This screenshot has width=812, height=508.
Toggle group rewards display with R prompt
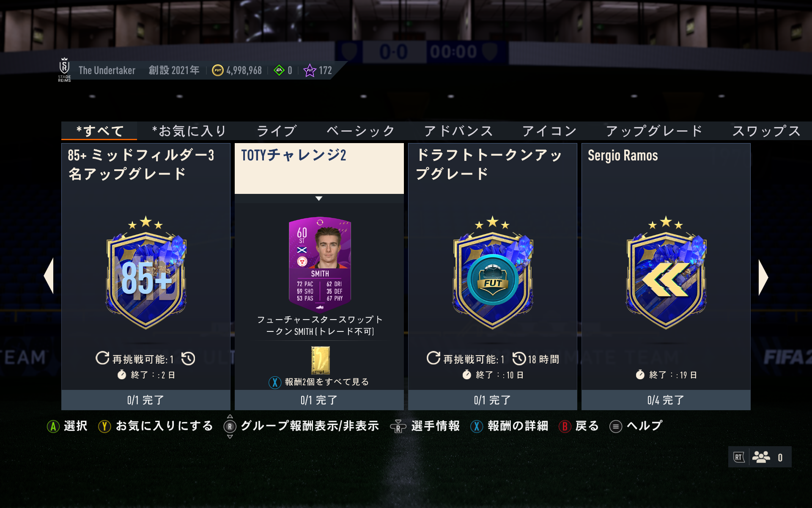[301, 426]
